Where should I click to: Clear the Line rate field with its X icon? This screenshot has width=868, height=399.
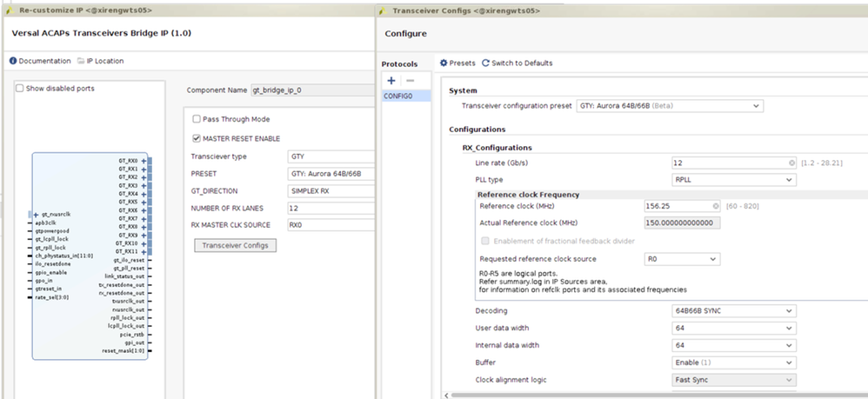(791, 163)
